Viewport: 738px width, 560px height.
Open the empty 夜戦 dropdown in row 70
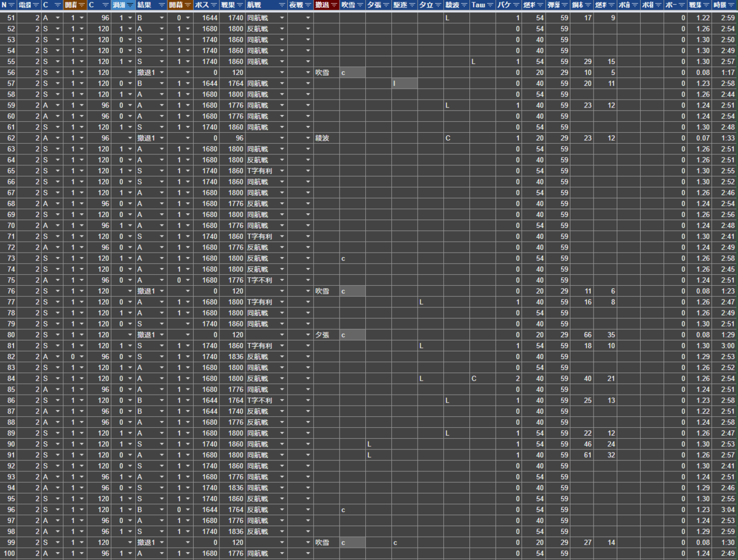click(308, 226)
